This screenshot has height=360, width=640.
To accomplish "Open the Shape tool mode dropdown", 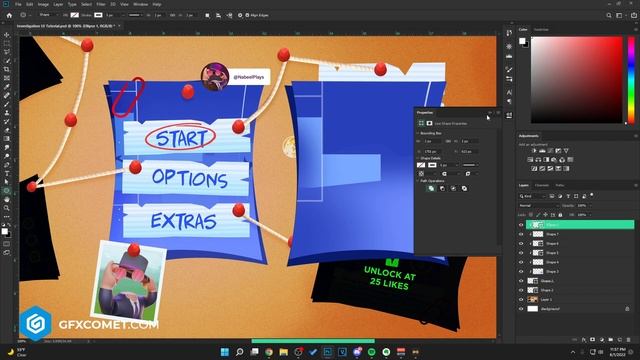I will tap(48, 15).
